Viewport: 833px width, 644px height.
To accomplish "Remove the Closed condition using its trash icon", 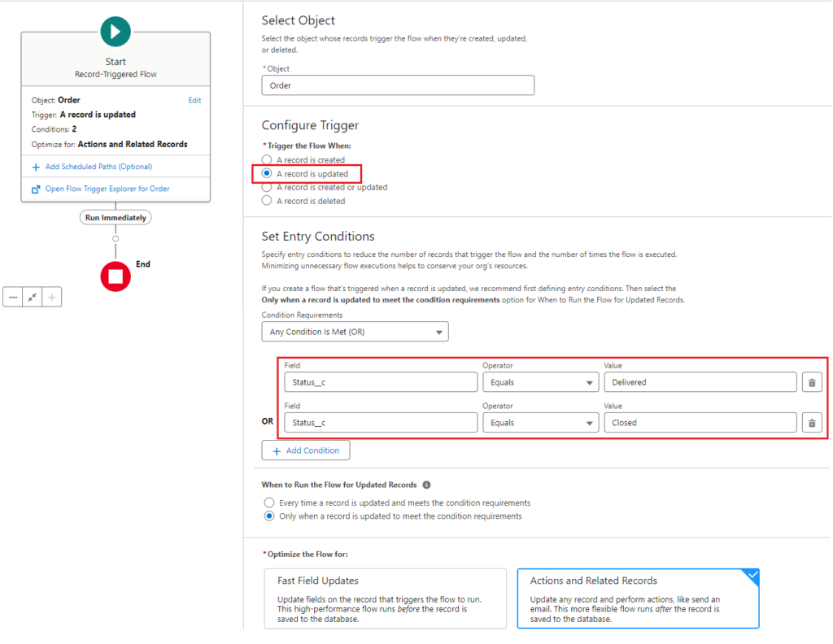I will (811, 422).
